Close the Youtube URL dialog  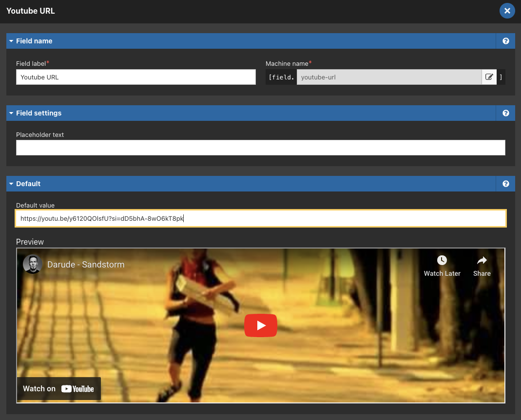click(507, 11)
